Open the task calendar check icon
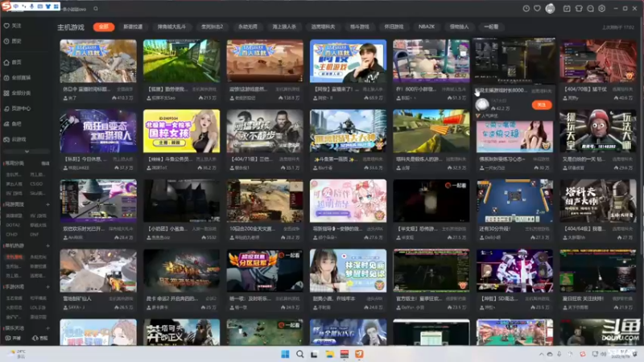 click(x=567, y=9)
